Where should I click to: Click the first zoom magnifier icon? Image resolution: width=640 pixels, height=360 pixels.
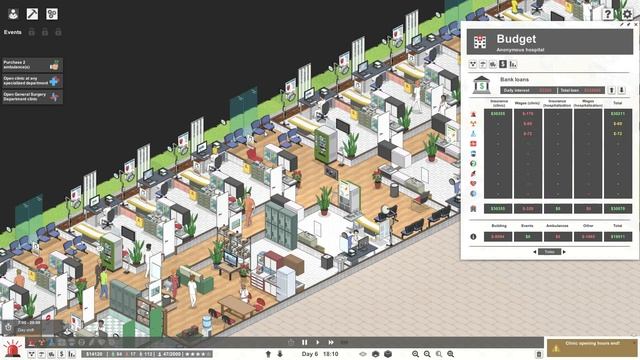(416, 354)
